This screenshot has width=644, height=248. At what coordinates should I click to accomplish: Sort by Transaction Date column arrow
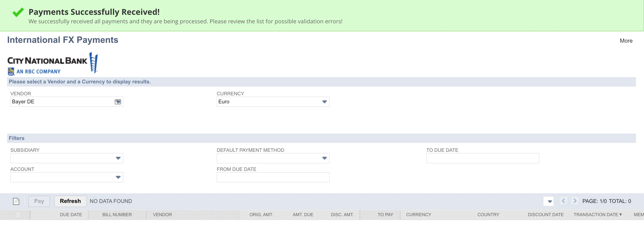(620, 214)
